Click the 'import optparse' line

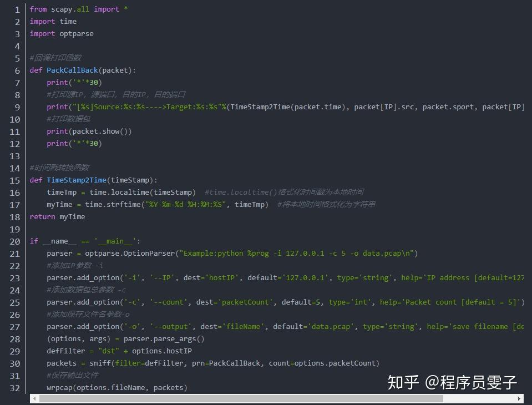click(62, 34)
